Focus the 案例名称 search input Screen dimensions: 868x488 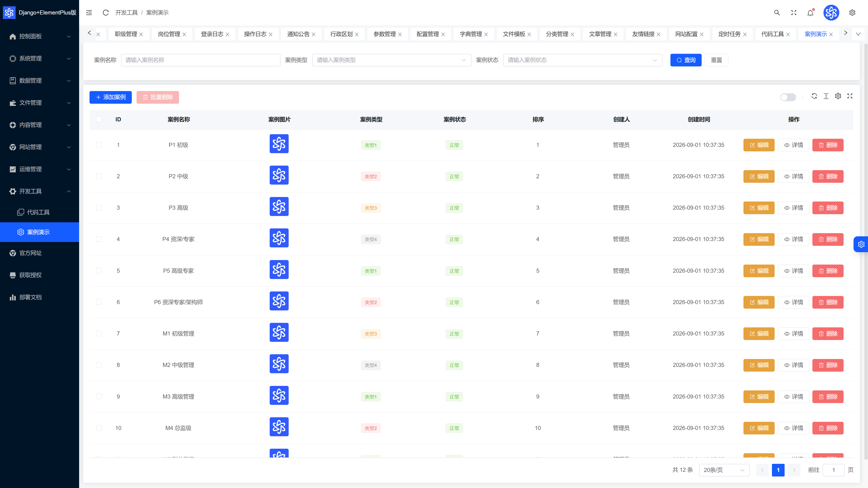[200, 60]
